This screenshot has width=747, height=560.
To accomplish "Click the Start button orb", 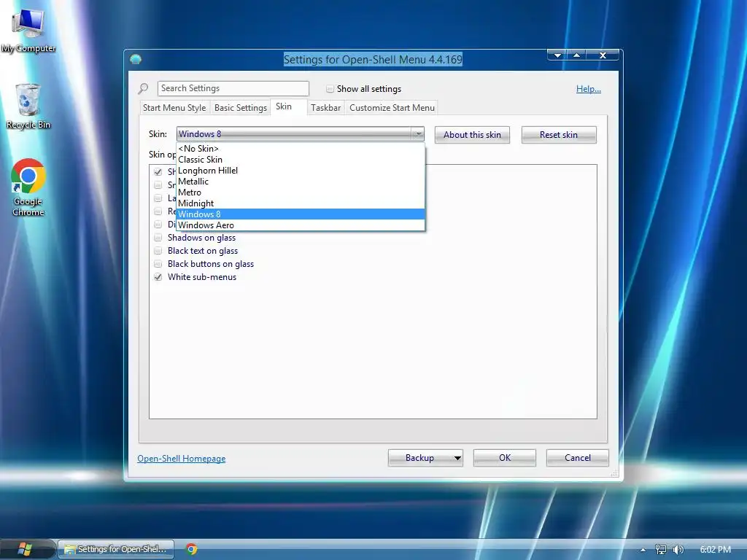I will click(x=25, y=549).
